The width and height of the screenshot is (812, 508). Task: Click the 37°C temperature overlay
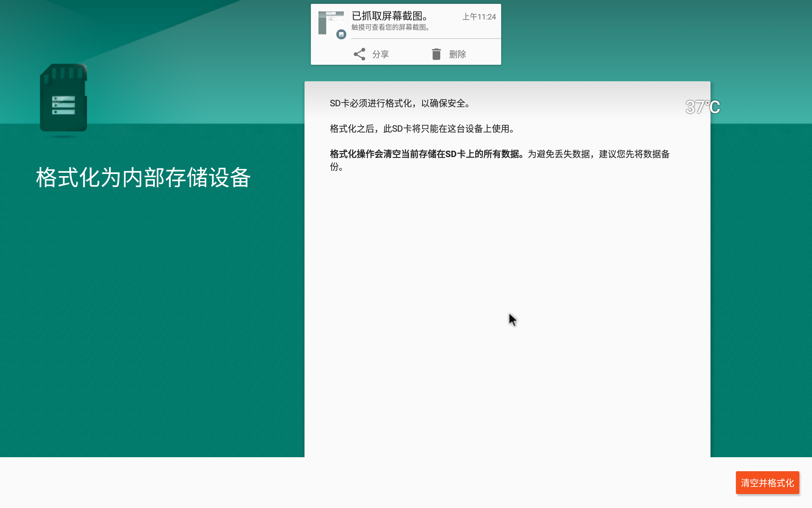click(x=702, y=107)
